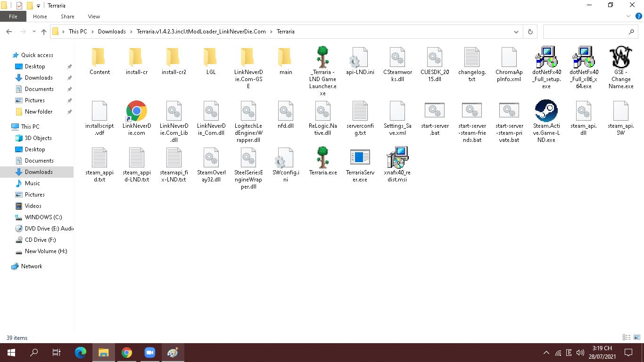The image size is (644, 362).
Task: Select the dotNetFx40_Full_setup.exe icon
Action: (546, 58)
